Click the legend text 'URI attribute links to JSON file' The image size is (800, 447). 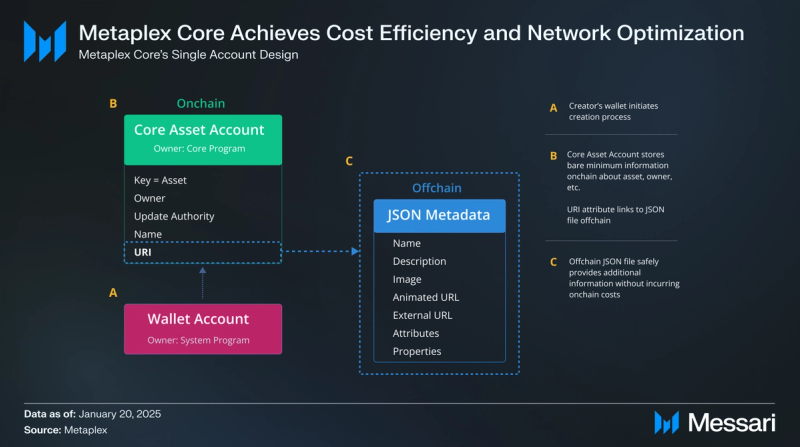coord(615,215)
